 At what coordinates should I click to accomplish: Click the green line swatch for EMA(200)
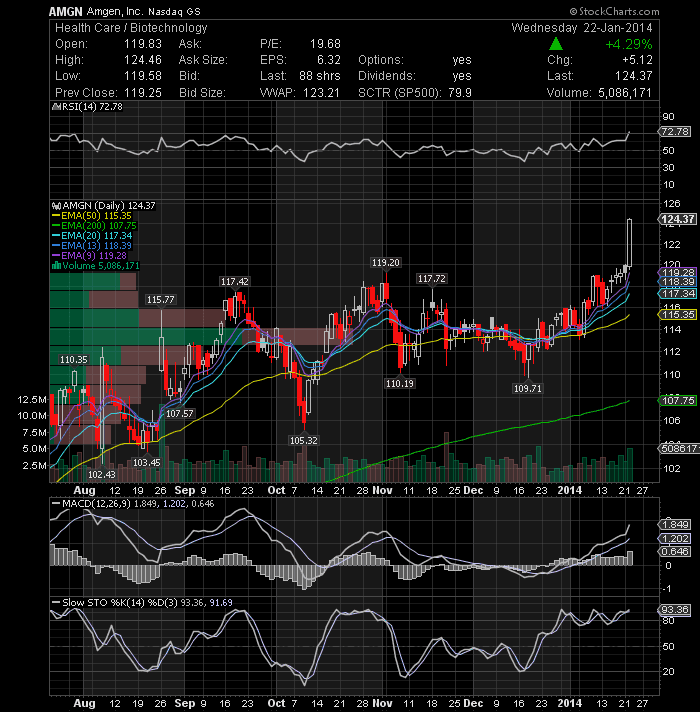coord(56,226)
